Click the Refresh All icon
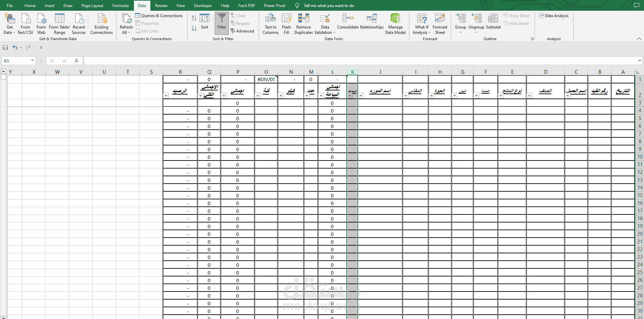This screenshot has width=644, height=319. [x=126, y=18]
